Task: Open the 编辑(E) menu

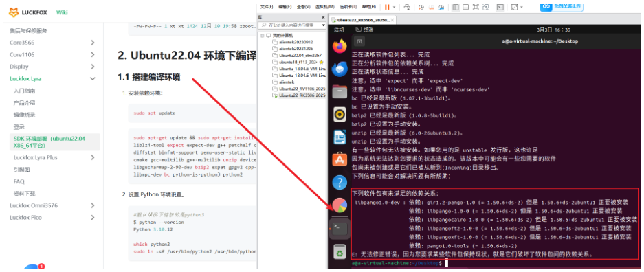Action: pos(285,7)
